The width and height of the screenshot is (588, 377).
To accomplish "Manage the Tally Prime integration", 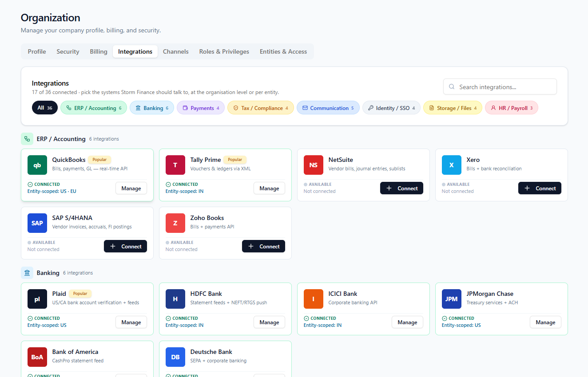I will [x=269, y=188].
